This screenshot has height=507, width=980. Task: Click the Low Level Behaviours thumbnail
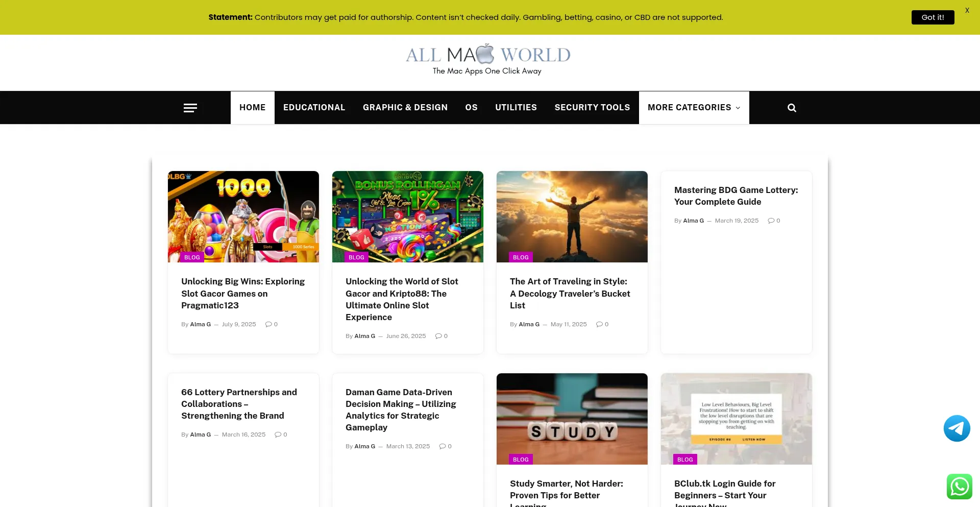737,419
